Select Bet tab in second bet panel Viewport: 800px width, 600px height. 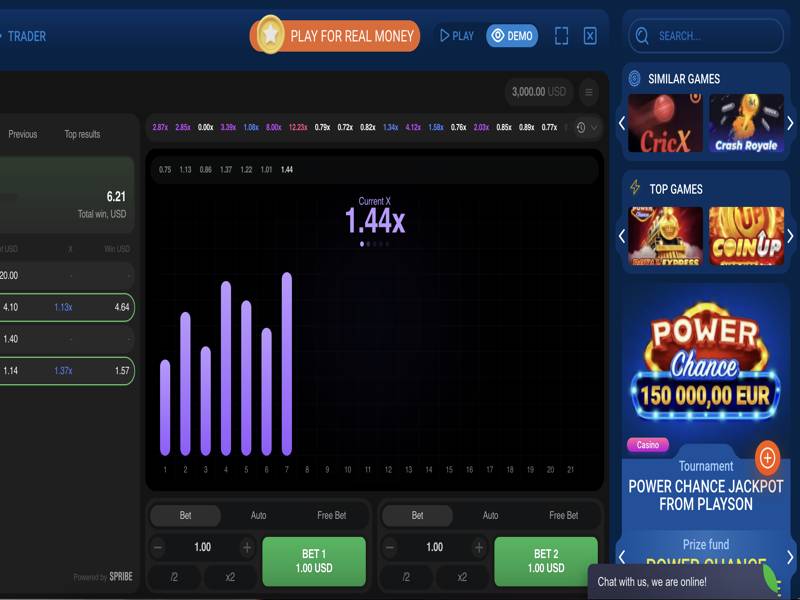[x=417, y=515]
